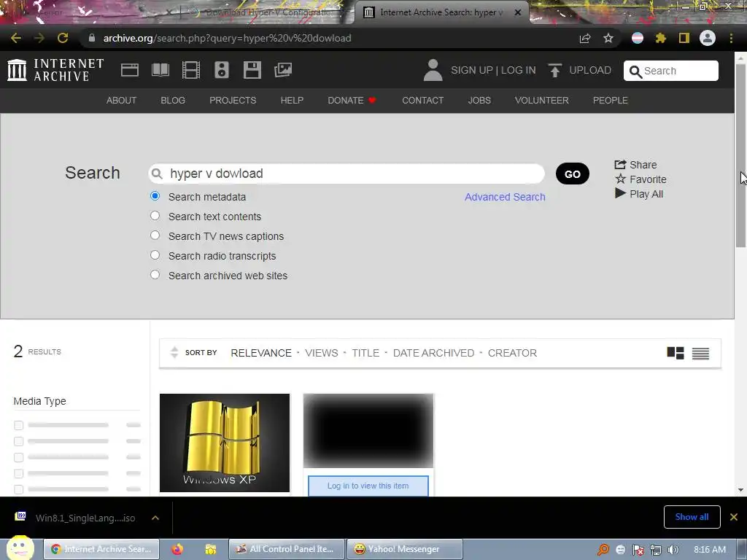Switch to Download Hyper-V Configuration tab

[x=267, y=12]
